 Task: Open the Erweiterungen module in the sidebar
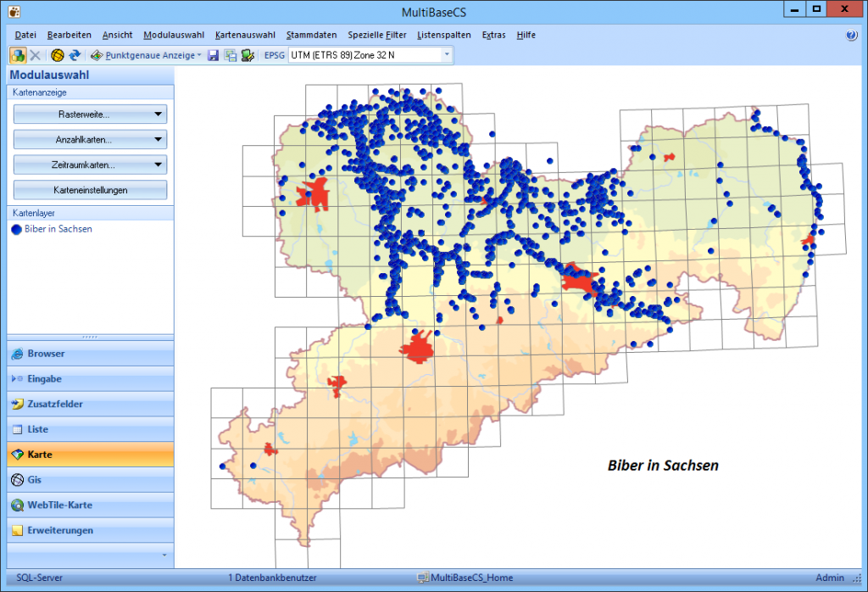pos(90,530)
